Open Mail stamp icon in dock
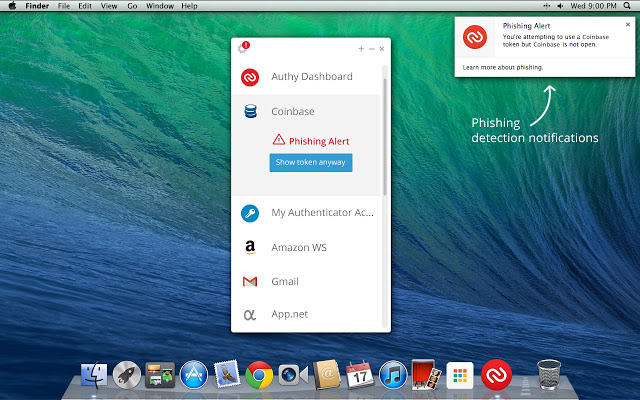640x400 pixels. 227,374
